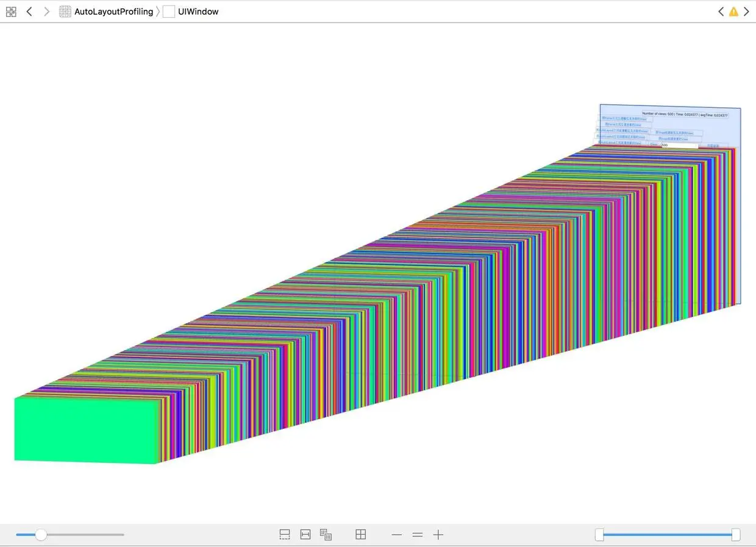Toggle show clipped content
The height and width of the screenshot is (547, 756).
(285, 535)
